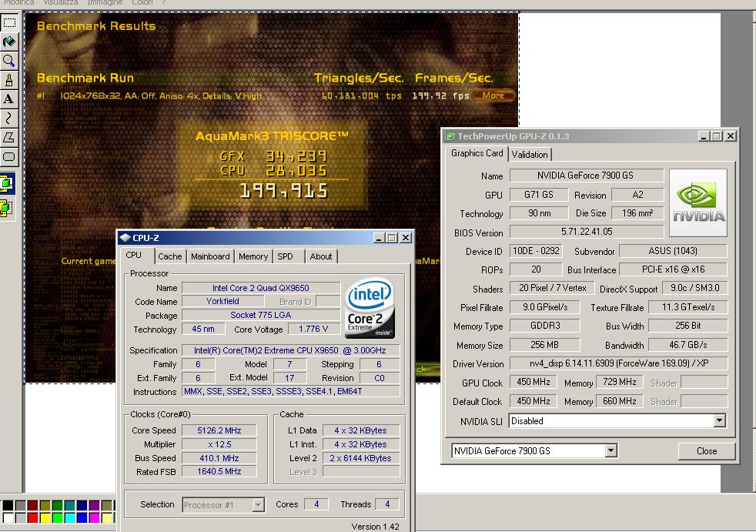
Task: Click the Driver Version field in GPU-Z
Action: [x=618, y=363]
